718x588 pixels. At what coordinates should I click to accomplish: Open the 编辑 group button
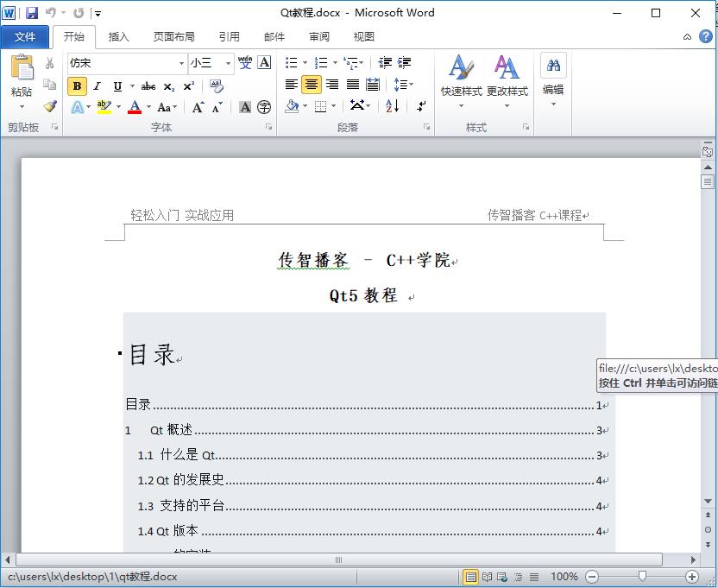553,80
